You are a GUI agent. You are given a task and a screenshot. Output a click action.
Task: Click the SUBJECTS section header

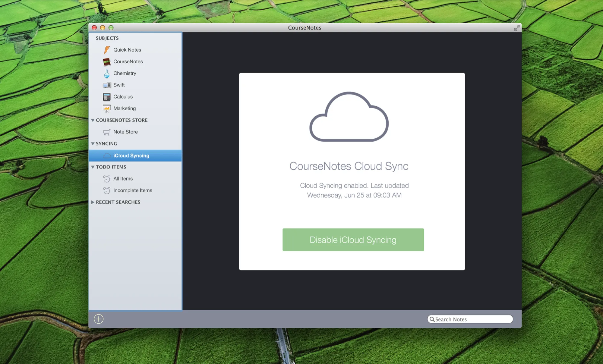tap(107, 38)
